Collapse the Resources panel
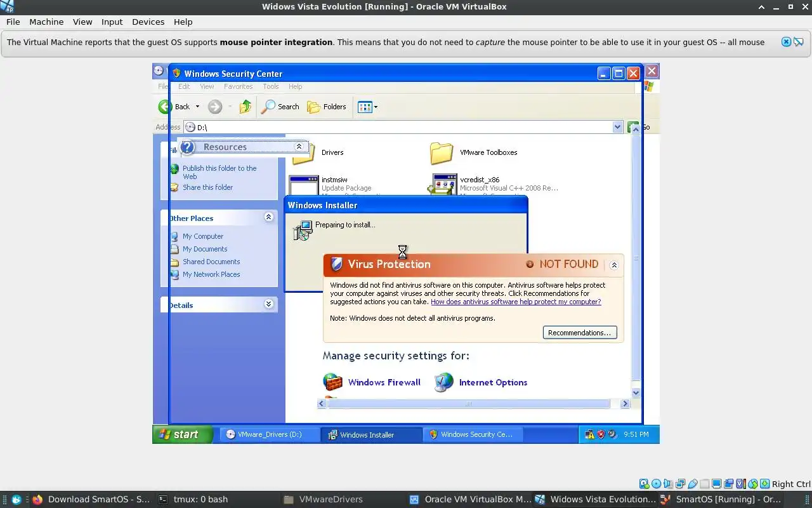This screenshot has height=508, width=812. coord(299,147)
